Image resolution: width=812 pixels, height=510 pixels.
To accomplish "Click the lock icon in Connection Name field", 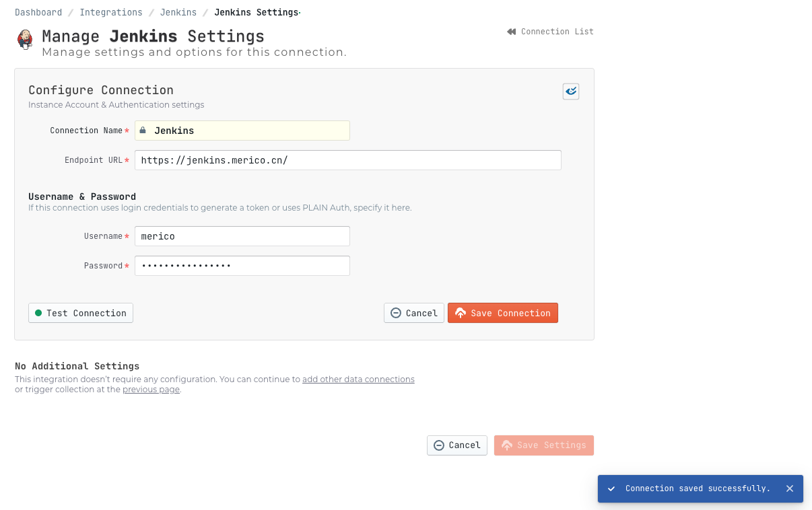I will tap(143, 130).
